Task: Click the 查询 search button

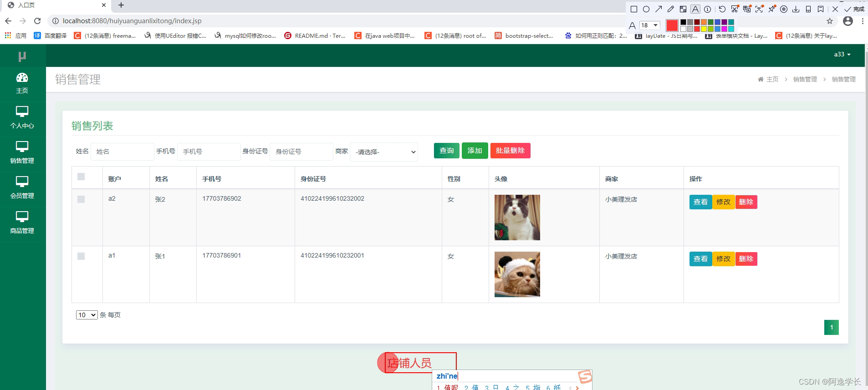Action: point(447,151)
